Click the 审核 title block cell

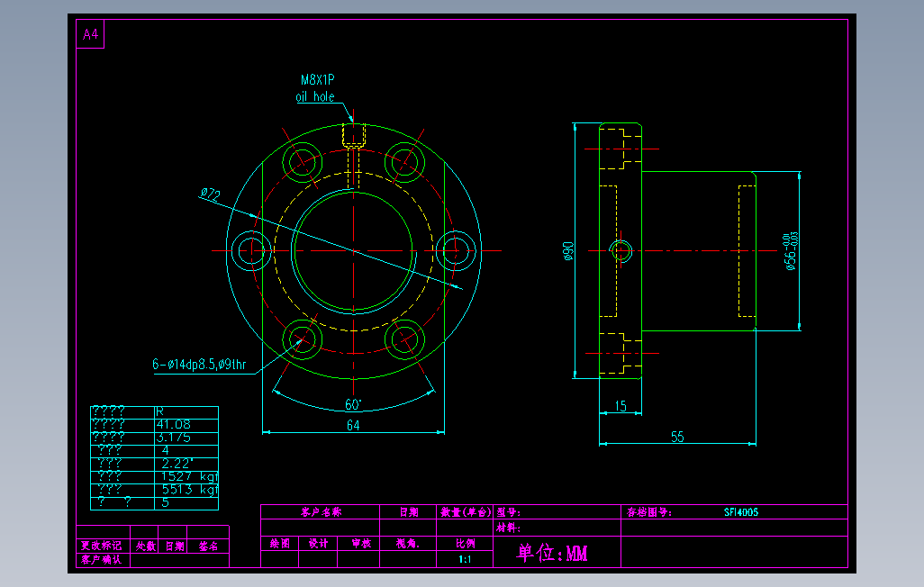[360, 544]
